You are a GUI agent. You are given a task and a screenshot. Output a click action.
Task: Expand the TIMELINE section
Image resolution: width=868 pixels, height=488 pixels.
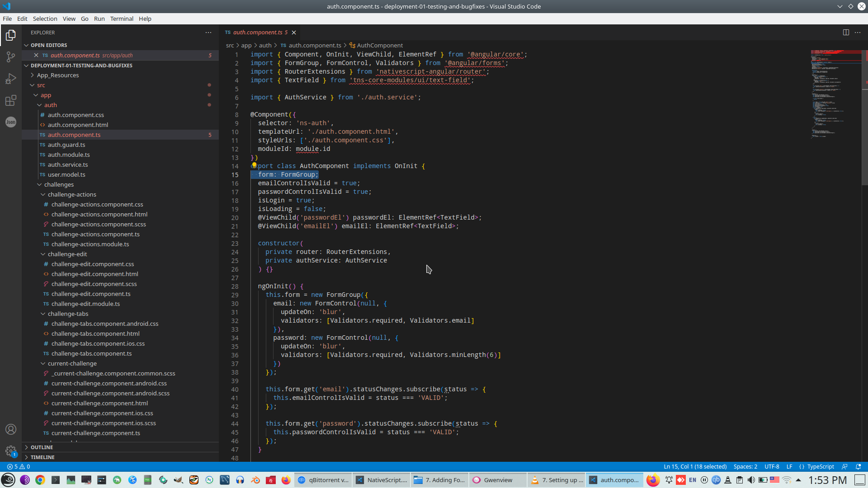pyautogui.click(x=42, y=457)
